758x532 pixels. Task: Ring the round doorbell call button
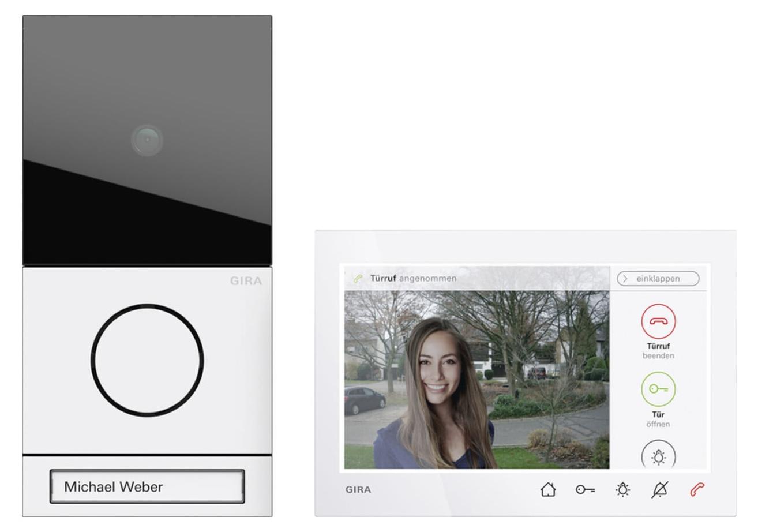pos(147,360)
